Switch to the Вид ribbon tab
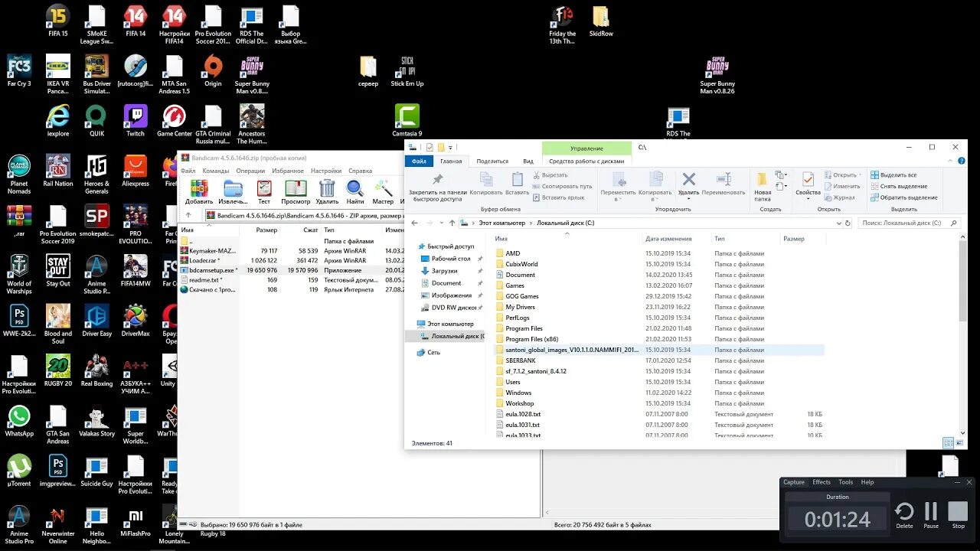 point(528,161)
